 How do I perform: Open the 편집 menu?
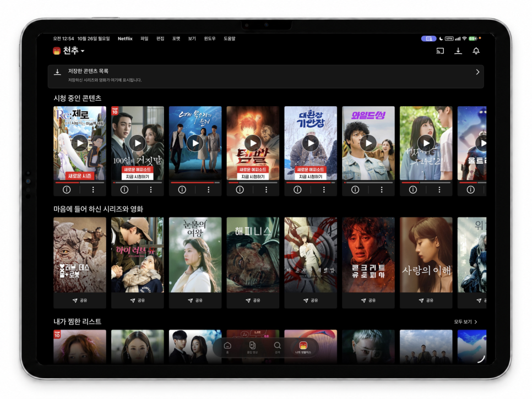tap(160, 39)
